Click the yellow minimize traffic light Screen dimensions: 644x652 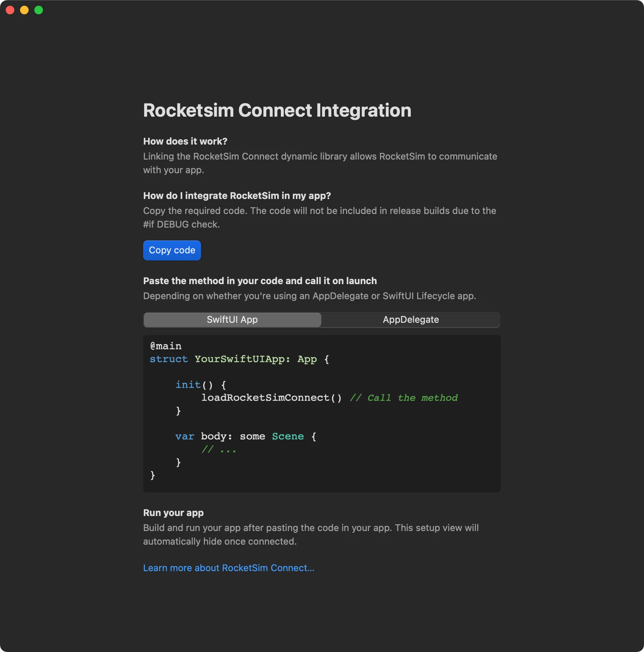[24, 10]
